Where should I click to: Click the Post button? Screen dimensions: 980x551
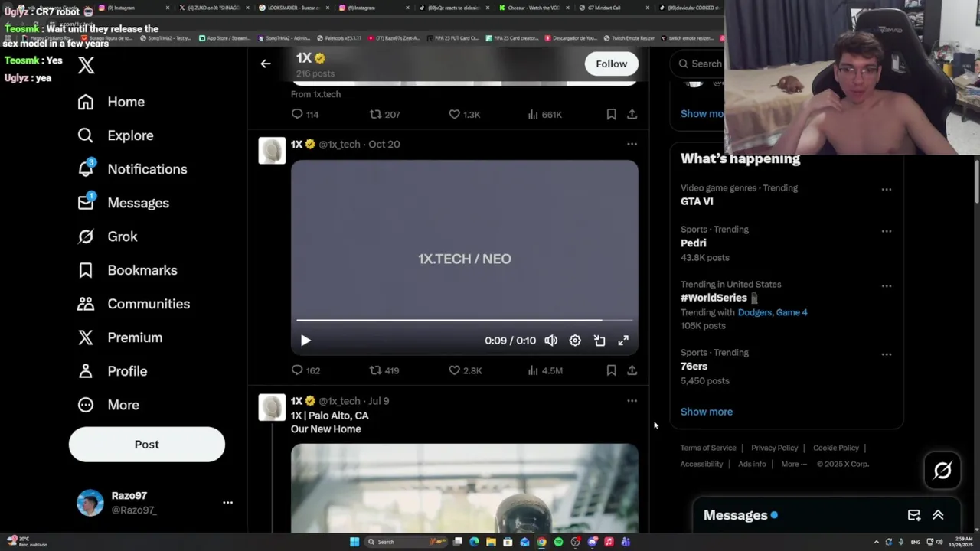click(147, 445)
